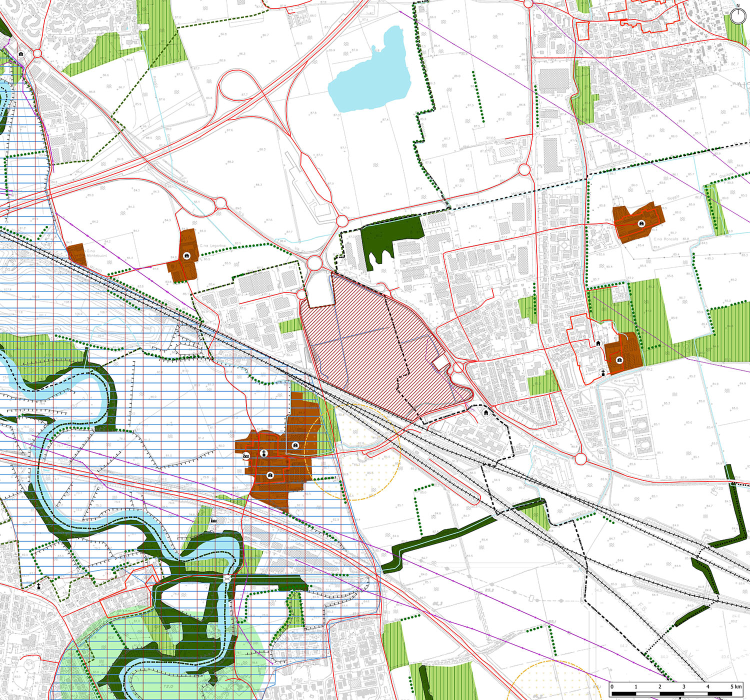Click the farmstead icon in the top-left corner

(x=21, y=53)
